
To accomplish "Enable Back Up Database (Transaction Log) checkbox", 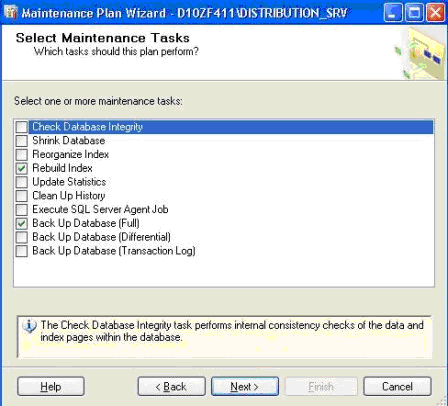I will (22, 251).
